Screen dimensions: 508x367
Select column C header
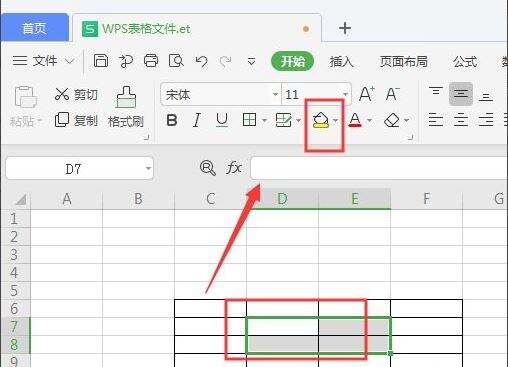(x=210, y=199)
